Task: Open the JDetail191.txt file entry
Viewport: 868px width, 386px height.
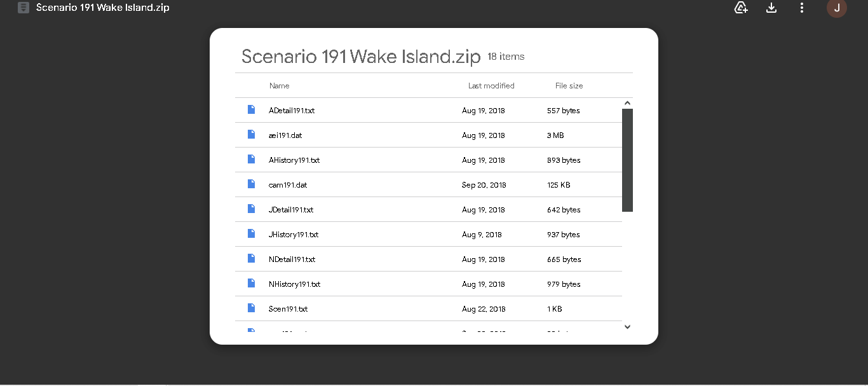Action: tap(291, 210)
